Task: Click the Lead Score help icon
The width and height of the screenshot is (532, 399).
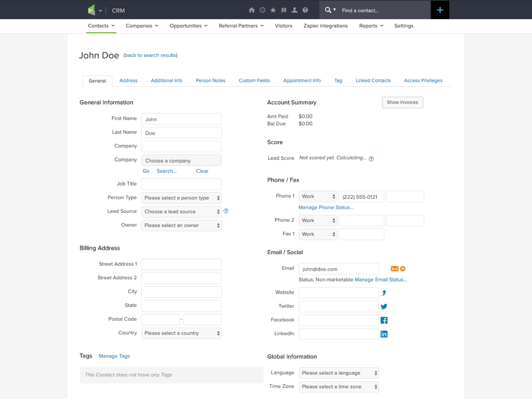Action: point(371,159)
